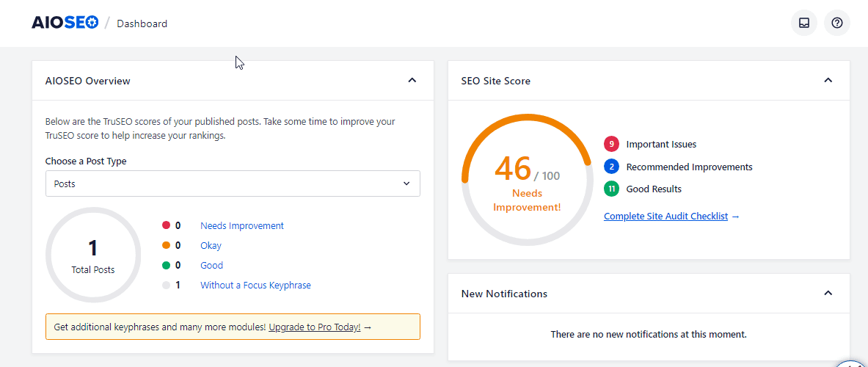Click the Total Posts count circle

pyautogui.click(x=93, y=255)
